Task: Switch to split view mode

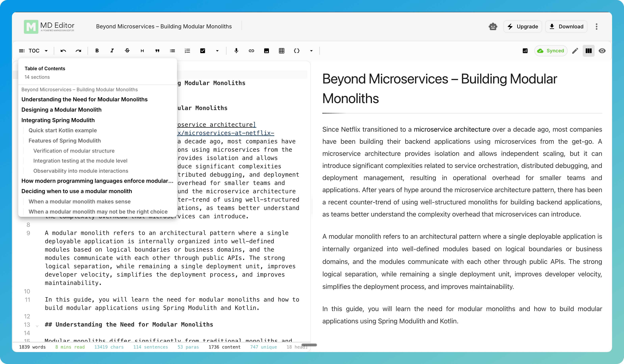Action: (589, 51)
